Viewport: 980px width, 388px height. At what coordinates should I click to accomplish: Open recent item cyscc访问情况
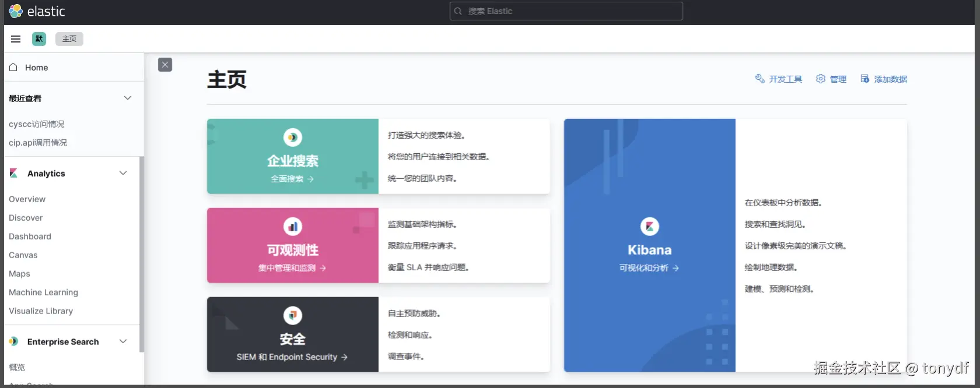tap(37, 124)
